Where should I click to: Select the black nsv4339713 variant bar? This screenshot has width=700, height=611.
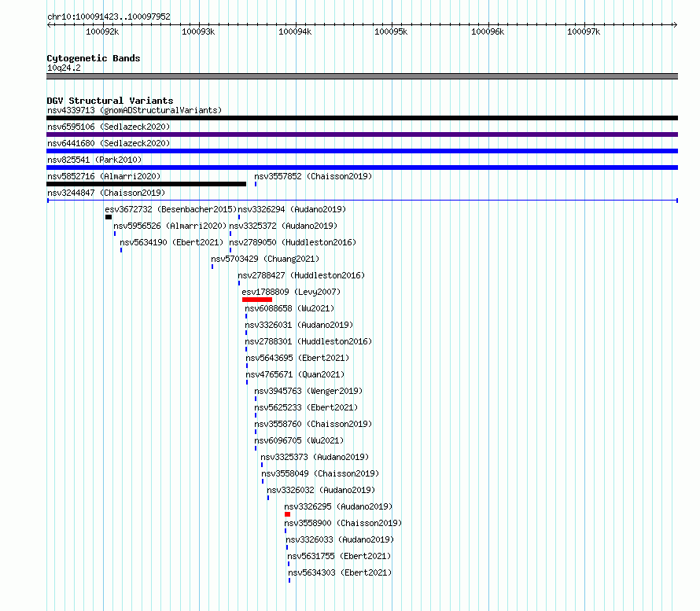[362, 118]
